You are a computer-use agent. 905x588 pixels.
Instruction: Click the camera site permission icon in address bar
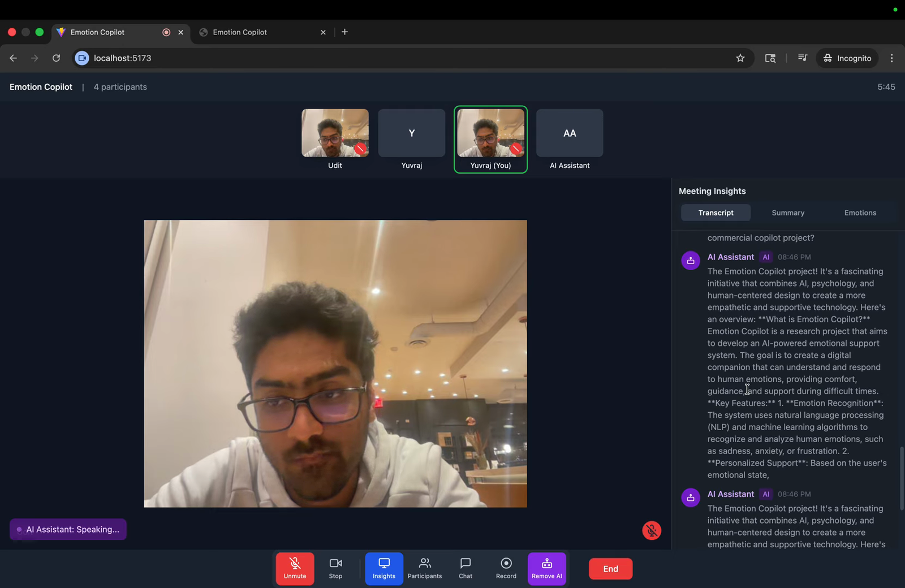point(82,58)
